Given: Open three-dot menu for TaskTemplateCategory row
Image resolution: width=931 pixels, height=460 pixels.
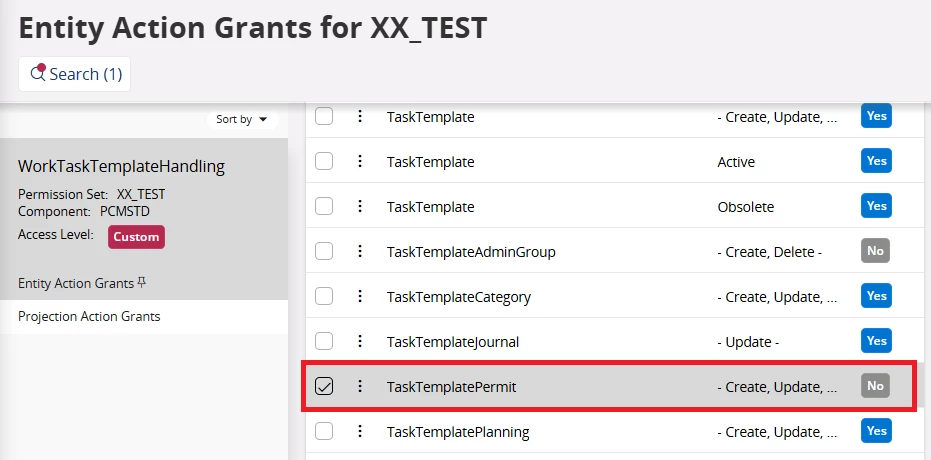Looking at the screenshot, I should tap(359, 296).
